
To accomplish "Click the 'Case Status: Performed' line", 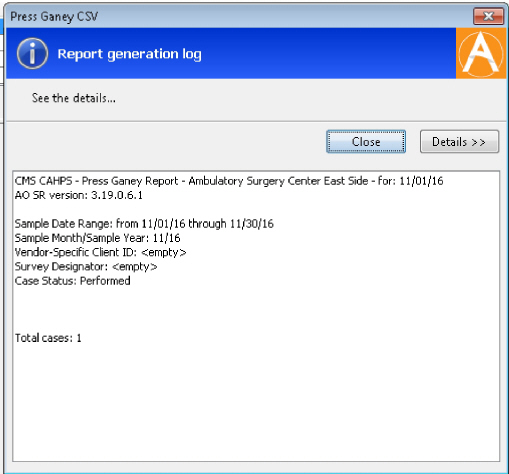I will (72, 281).
